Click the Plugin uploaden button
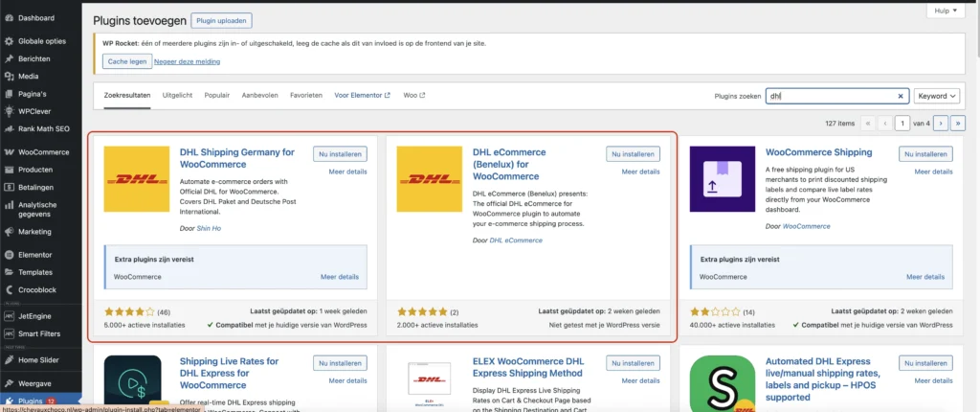 [222, 21]
